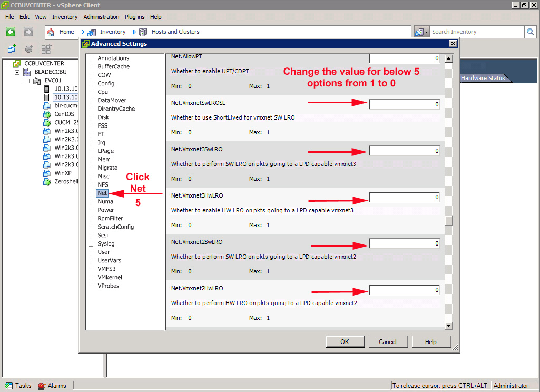540x392 pixels.
Task: Open the Administration menu
Action: click(101, 17)
